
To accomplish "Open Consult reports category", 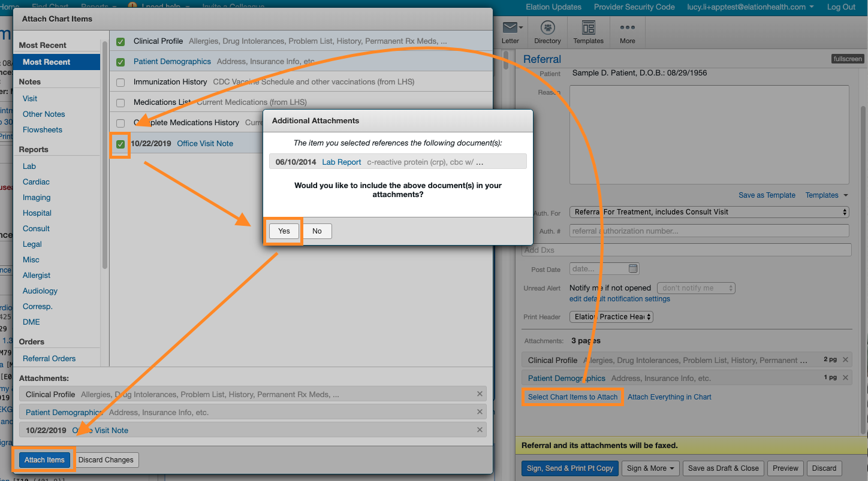I will coord(36,228).
